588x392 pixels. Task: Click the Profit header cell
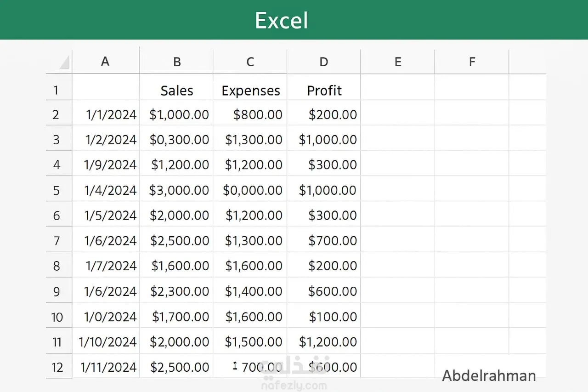[x=324, y=91]
